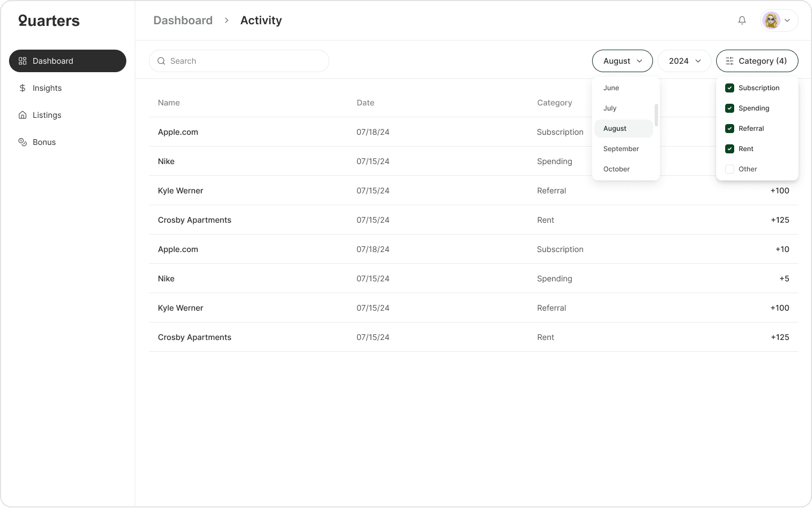The width and height of the screenshot is (812, 508).
Task: Click the filter sliders icon on Category button
Action: pos(729,60)
